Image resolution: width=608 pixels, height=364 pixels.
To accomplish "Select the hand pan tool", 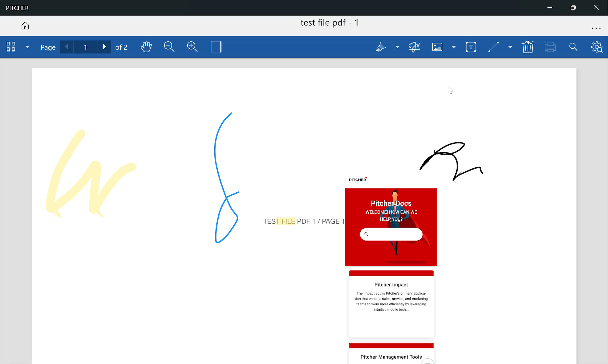I will coord(146,47).
